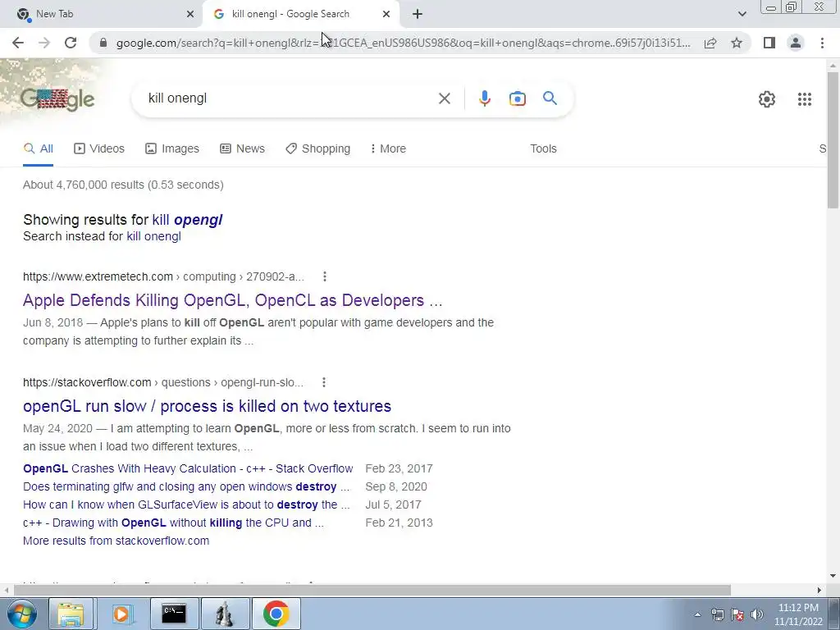840x630 pixels.
Task: Open the Windows Start menu
Action: point(22,614)
